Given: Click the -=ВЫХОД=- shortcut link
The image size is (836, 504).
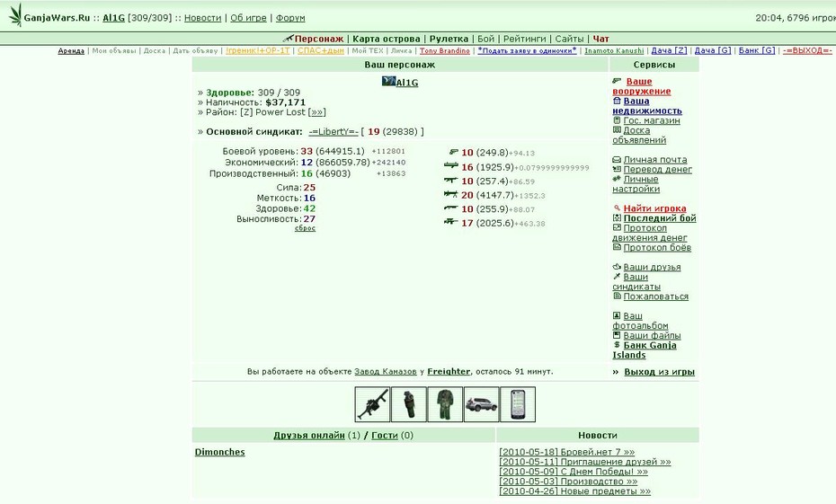Looking at the screenshot, I should (807, 50).
